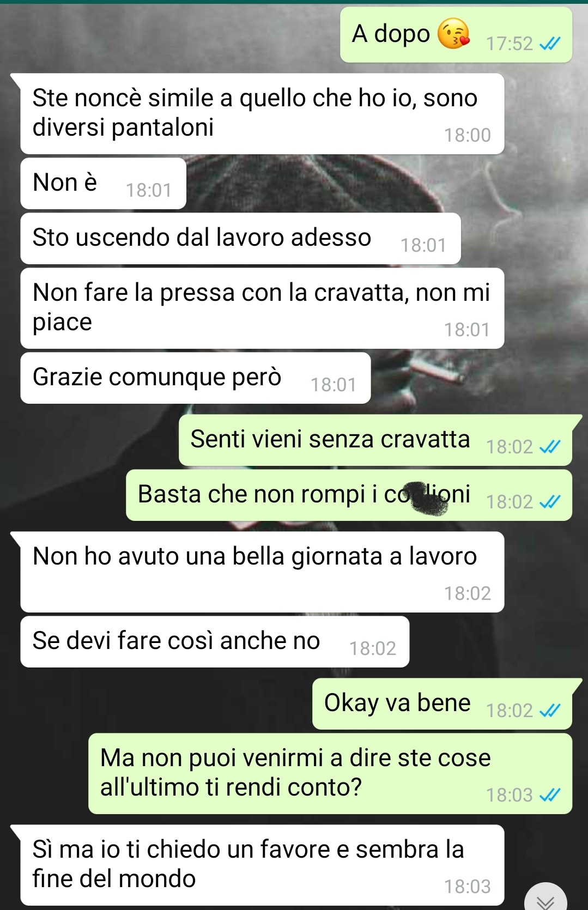Tap read checkmarks on 'Senti vieni senza cravatta'
Image resolution: width=588 pixels, height=910 pixels.
pyautogui.click(x=549, y=447)
